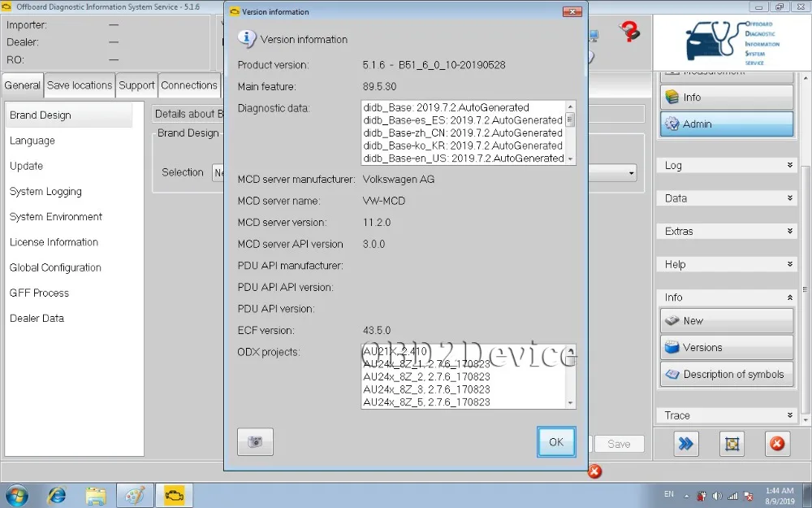This screenshot has width=812, height=508.
Task: Click didb_Base-ko_KR diagnostic data row
Action: pos(463,145)
